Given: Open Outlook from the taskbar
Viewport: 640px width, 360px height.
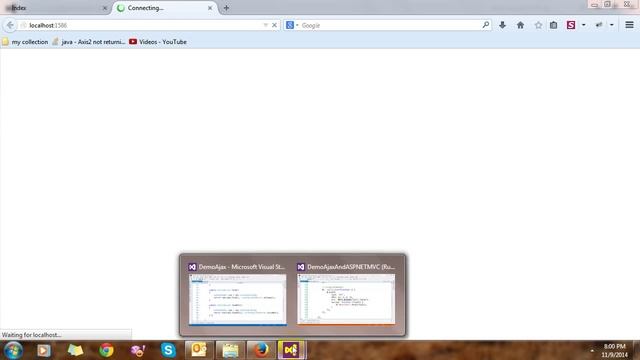Looking at the screenshot, I should pyautogui.click(x=199, y=350).
